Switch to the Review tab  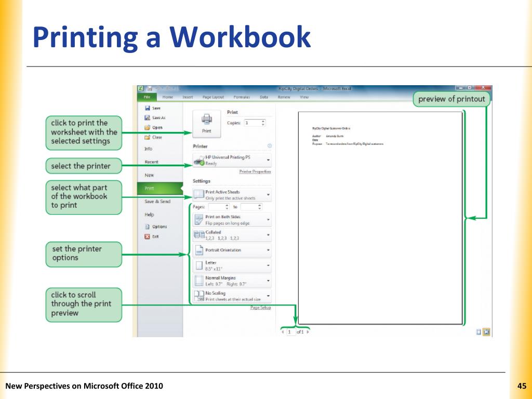284,97
